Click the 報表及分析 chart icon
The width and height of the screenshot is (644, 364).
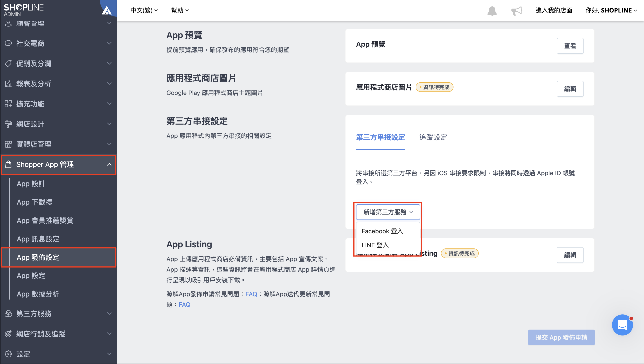point(8,84)
